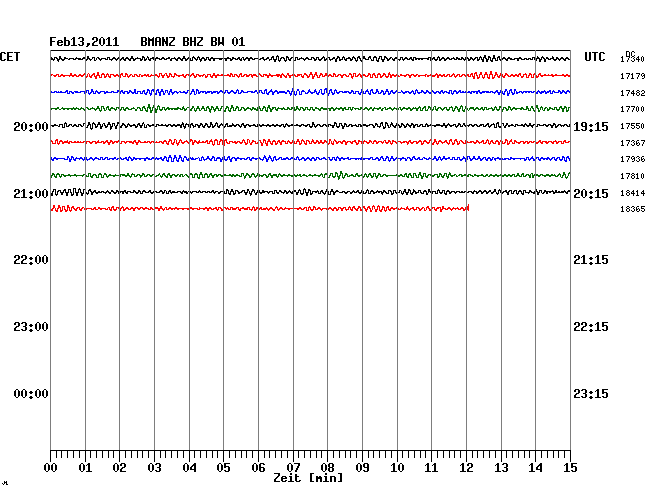Click the '22:15' UTC time label

pyautogui.click(x=591, y=327)
